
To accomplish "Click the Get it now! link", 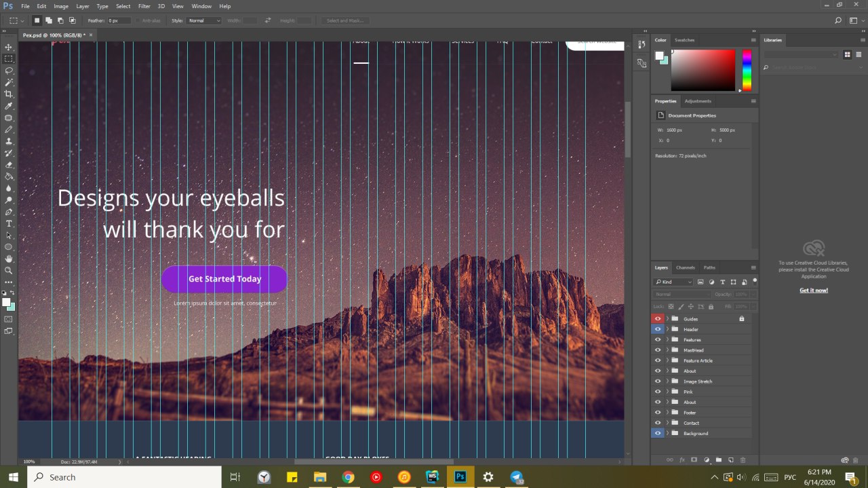I will point(814,290).
